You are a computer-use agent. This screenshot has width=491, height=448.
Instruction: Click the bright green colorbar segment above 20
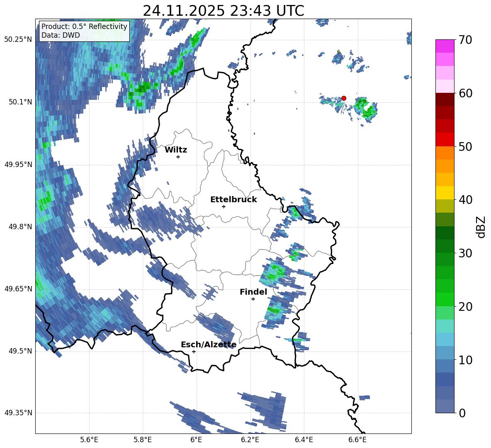point(445,299)
